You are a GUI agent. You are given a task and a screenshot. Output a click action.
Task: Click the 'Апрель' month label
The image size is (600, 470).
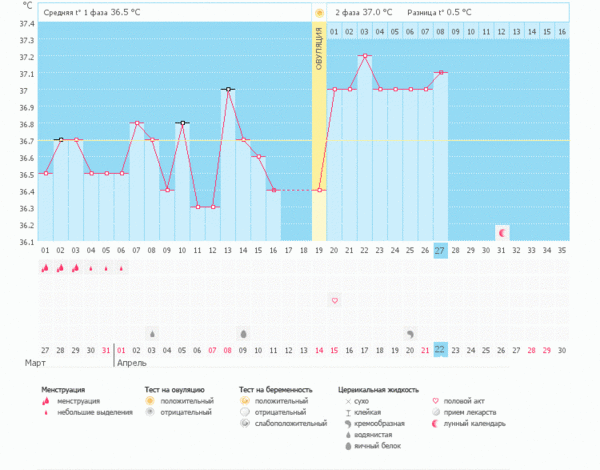[x=133, y=363]
